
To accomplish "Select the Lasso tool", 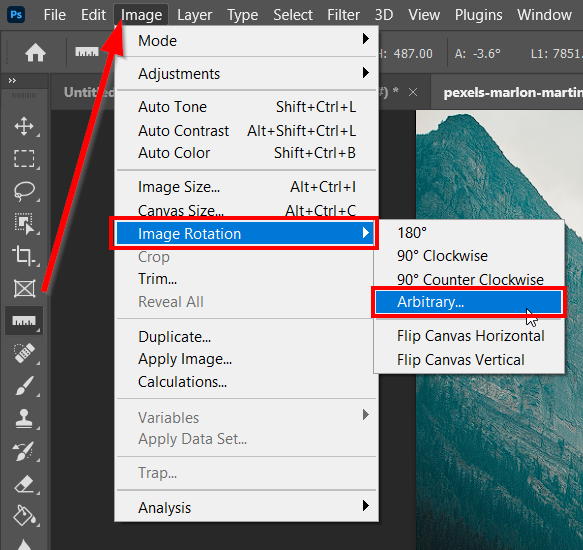I will 24,191.
